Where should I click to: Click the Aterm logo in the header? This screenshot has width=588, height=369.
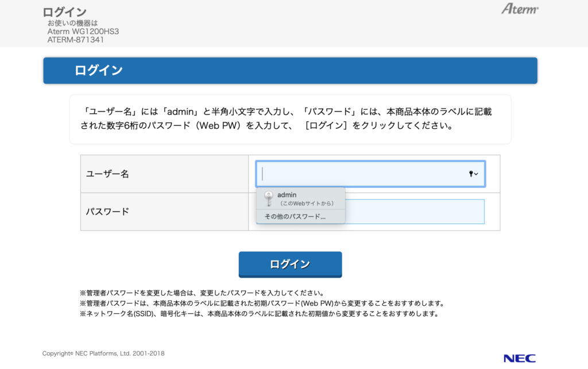click(x=520, y=9)
